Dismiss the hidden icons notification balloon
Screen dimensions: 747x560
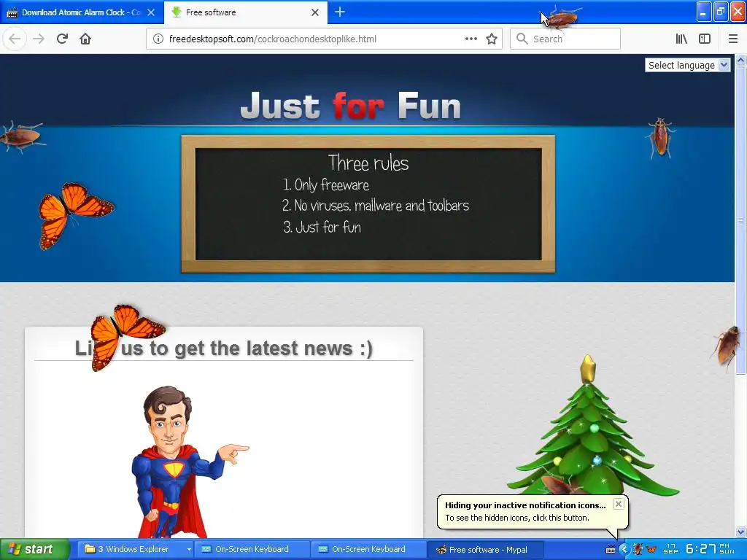click(x=618, y=504)
